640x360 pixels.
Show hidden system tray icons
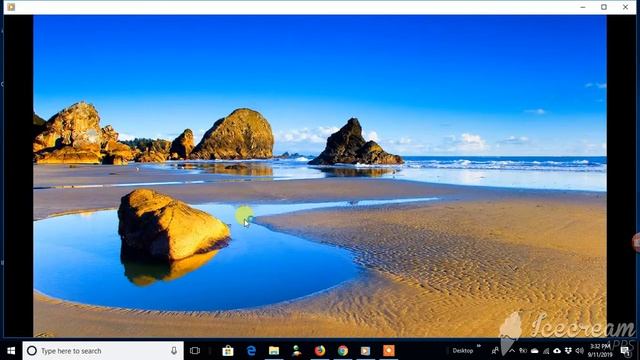512,351
